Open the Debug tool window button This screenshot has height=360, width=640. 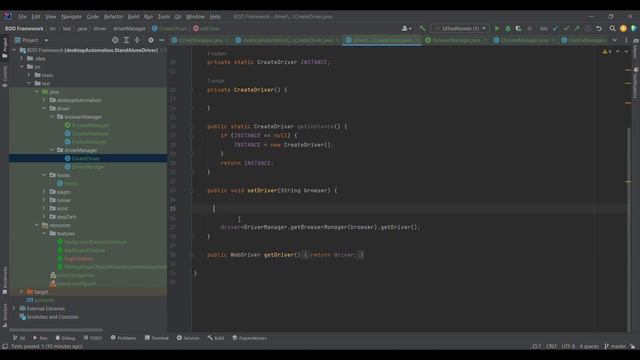point(65,338)
